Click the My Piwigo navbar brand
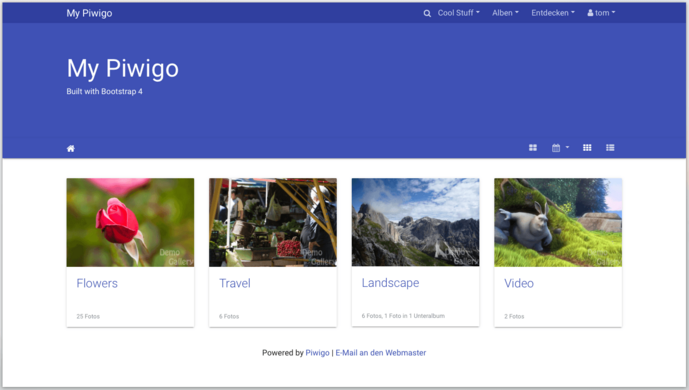The width and height of the screenshot is (689, 390). coord(89,13)
